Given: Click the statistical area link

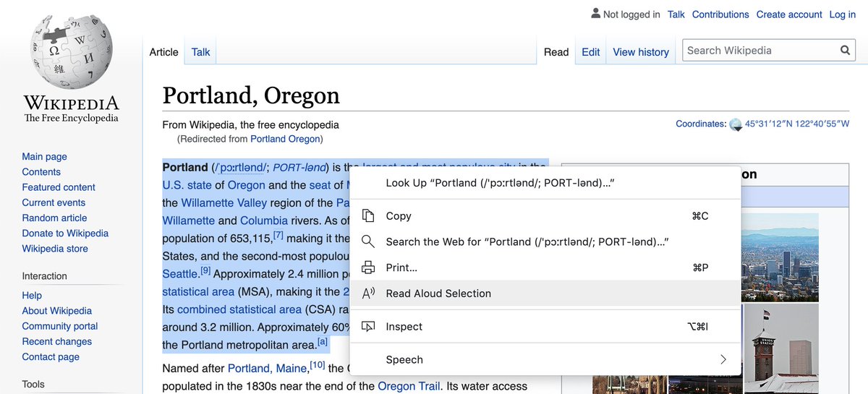Looking at the screenshot, I should (x=198, y=291).
